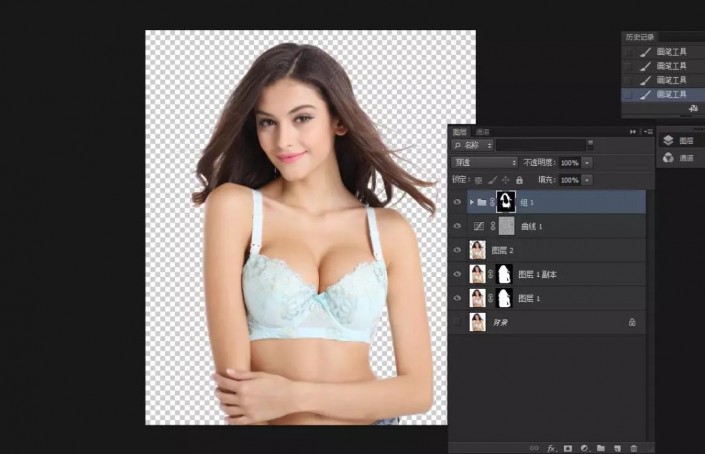Click the 背景 layer thumbnail
This screenshot has height=454, width=705.
tap(477, 322)
